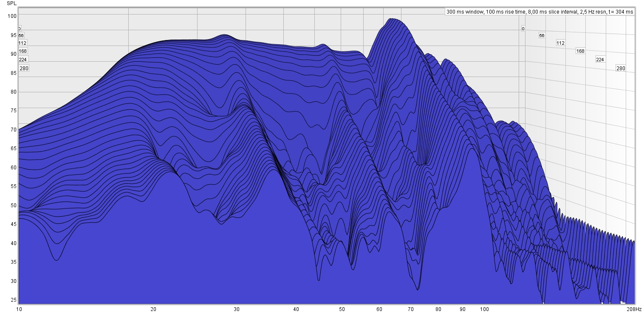Select the 280 ms time label on right wall
Screen dimensions: 644x314
click(x=621, y=69)
